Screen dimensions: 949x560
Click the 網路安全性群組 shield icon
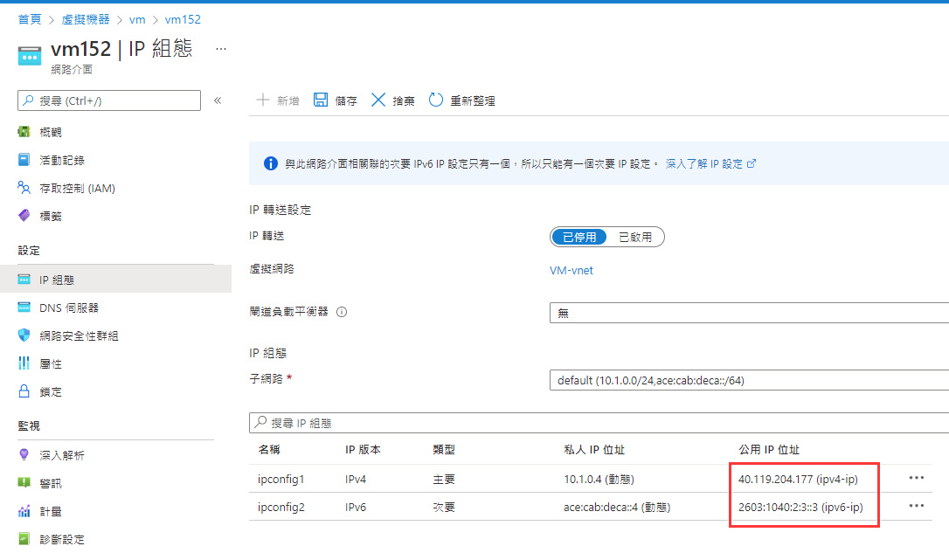pos(24,335)
